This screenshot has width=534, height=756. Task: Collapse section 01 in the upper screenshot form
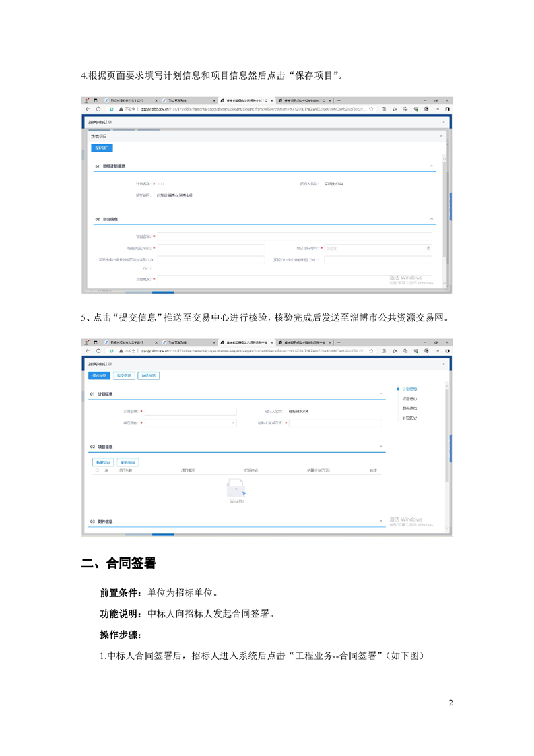[432, 166]
